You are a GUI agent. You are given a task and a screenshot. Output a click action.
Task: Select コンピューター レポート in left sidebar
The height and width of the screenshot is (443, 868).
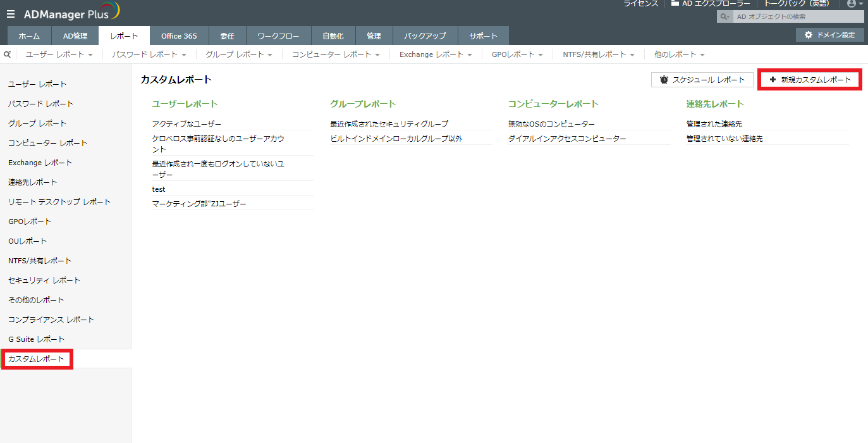pyautogui.click(x=48, y=143)
